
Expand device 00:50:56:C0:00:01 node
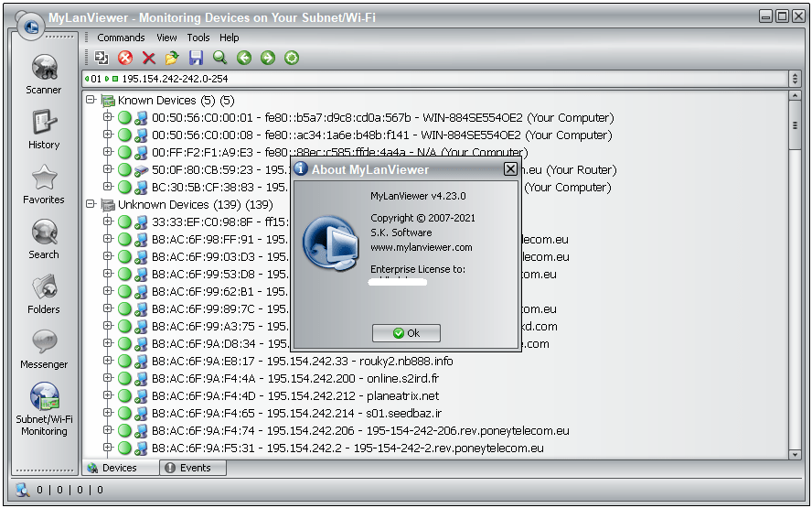(108, 116)
